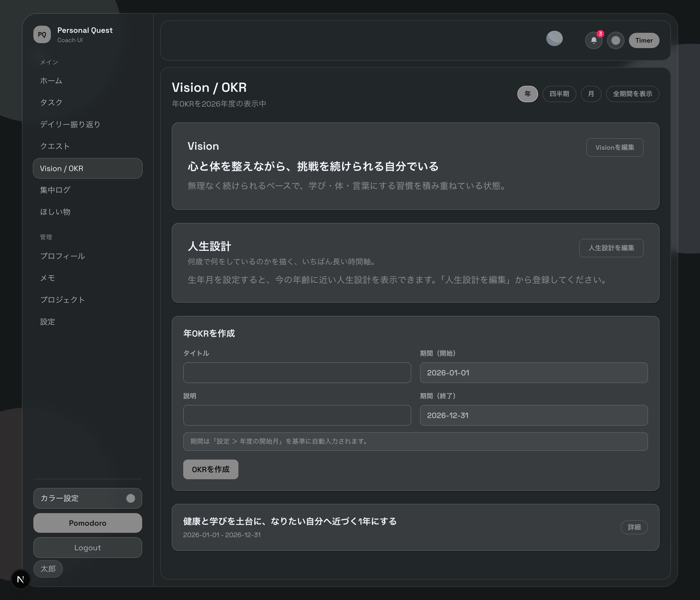
Task: Click the date range 2026-01-01 - 2026-12-31
Action: 222,535
